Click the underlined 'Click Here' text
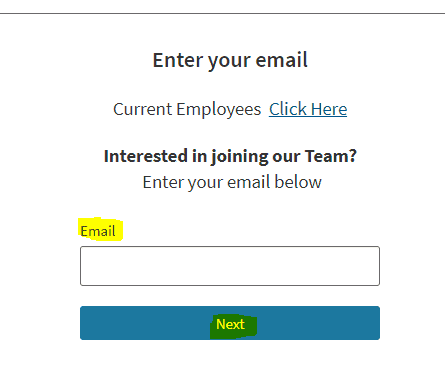This screenshot has height=368, width=445. (308, 109)
